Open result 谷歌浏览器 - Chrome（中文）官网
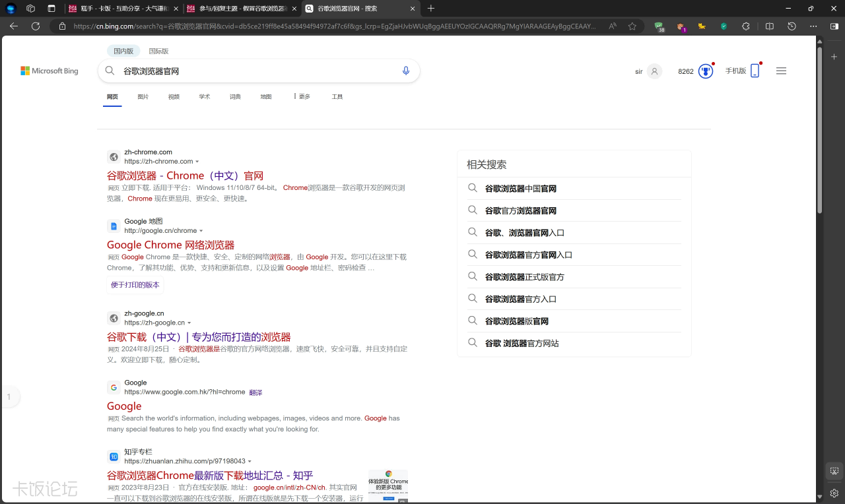Image resolution: width=845 pixels, height=504 pixels. point(185,175)
